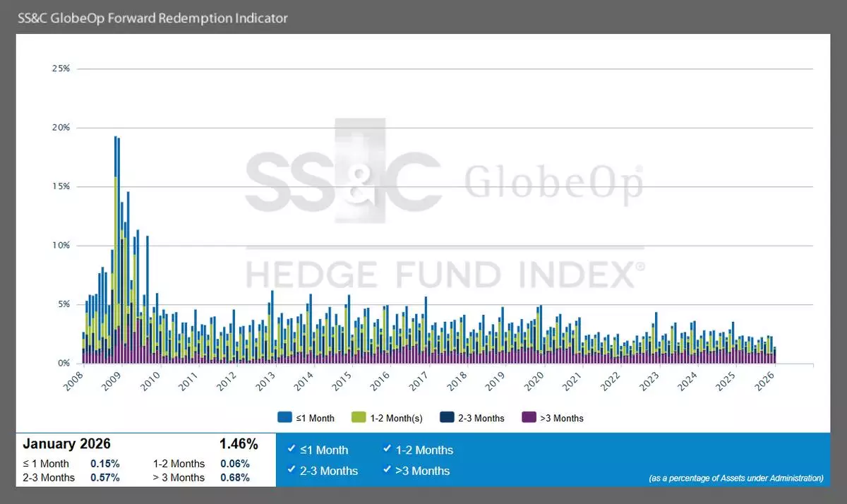Image resolution: width=847 pixels, height=504 pixels.
Task: Click the Forward Redemption Indicator chart title
Action: (x=152, y=18)
